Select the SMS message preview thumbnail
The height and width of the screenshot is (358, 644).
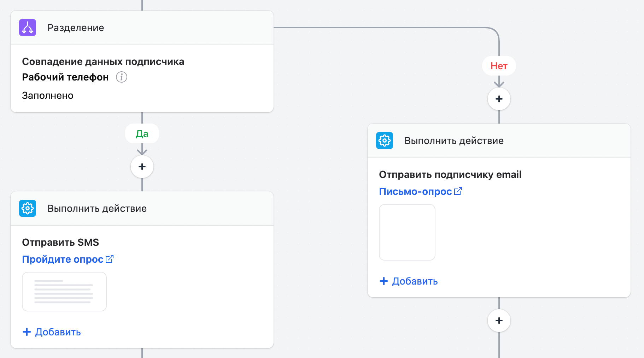[64, 292]
